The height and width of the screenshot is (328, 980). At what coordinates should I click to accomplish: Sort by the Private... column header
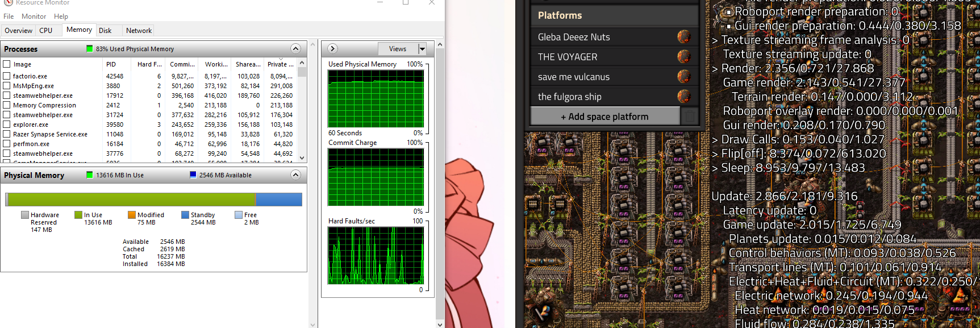pos(281,64)
